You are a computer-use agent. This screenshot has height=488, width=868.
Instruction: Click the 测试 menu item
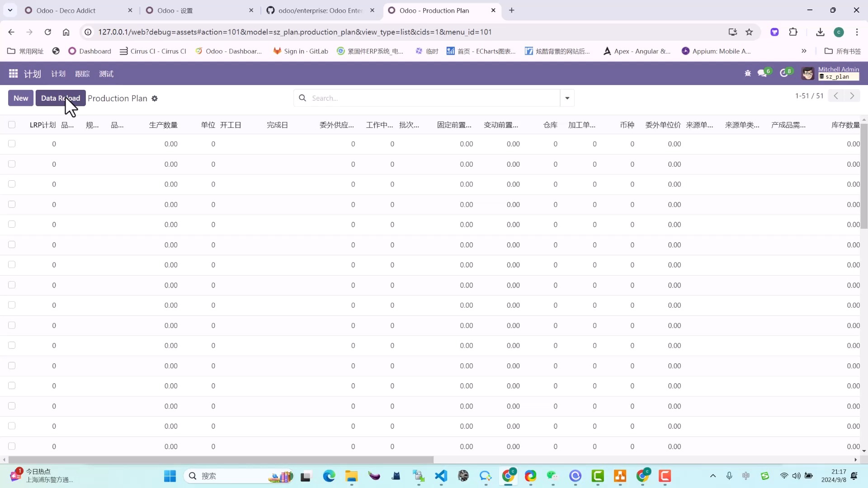coord(106,73)
